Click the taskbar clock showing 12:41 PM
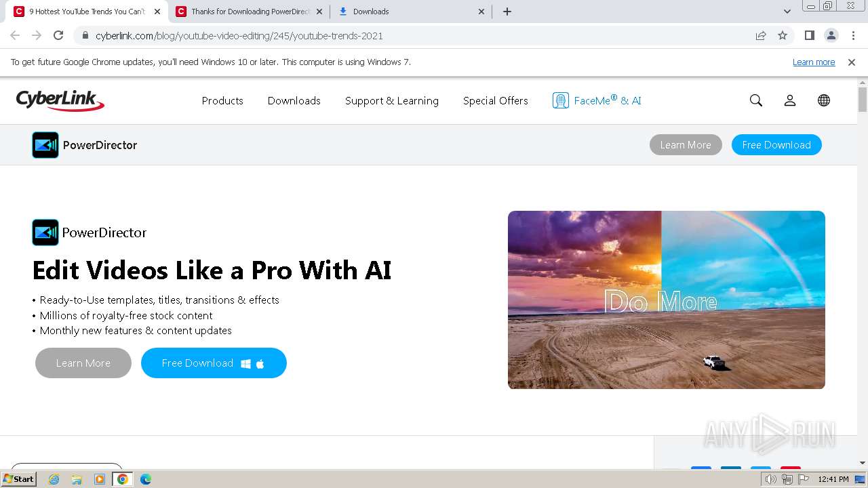 833,479
